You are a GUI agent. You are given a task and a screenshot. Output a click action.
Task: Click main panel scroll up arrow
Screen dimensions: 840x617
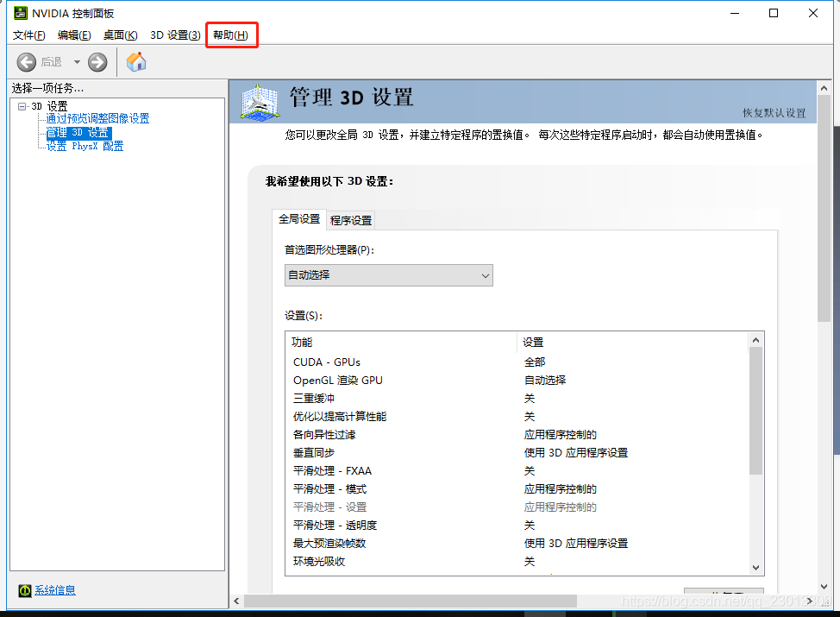pyautogui.click(x=824, y=88)
